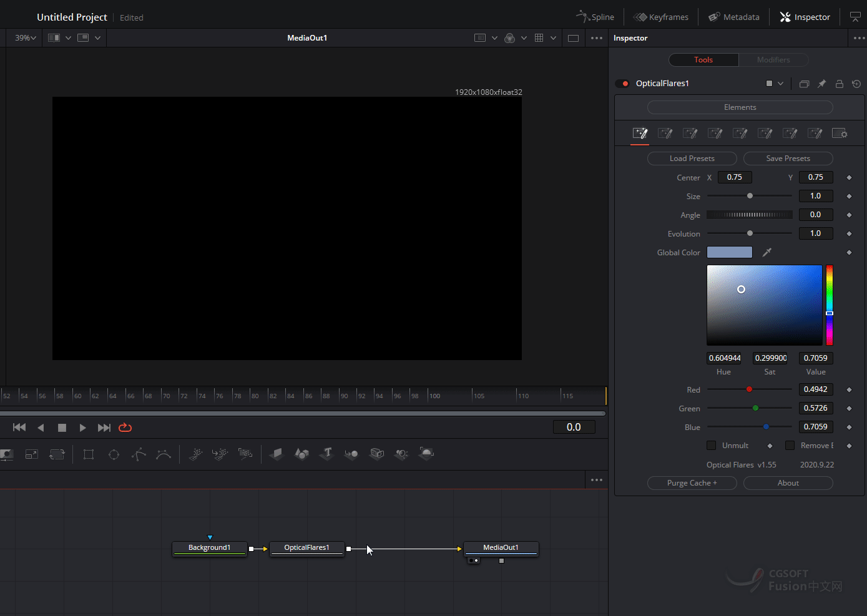Lock the OpticalFlares1 controls
867x616 pixels.
click(x=840, y=84)
